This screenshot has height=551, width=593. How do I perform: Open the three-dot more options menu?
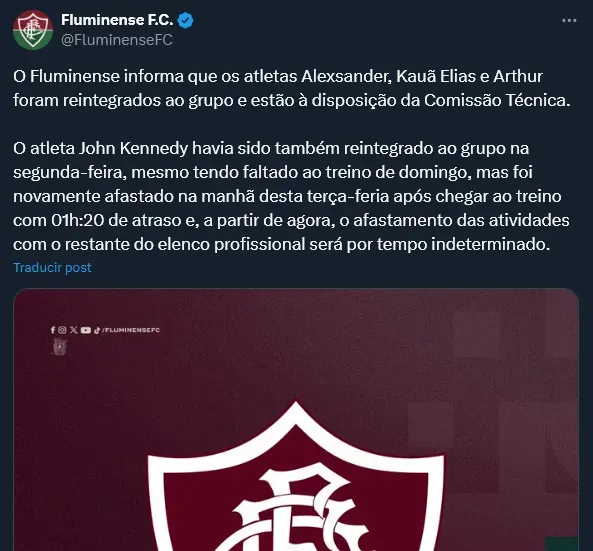click(569, 20)
